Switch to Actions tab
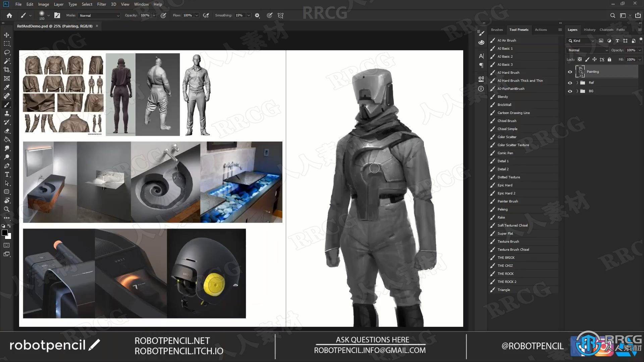Image resolution: width=644 pixels, height=362 pixels. tap(541, 29)
